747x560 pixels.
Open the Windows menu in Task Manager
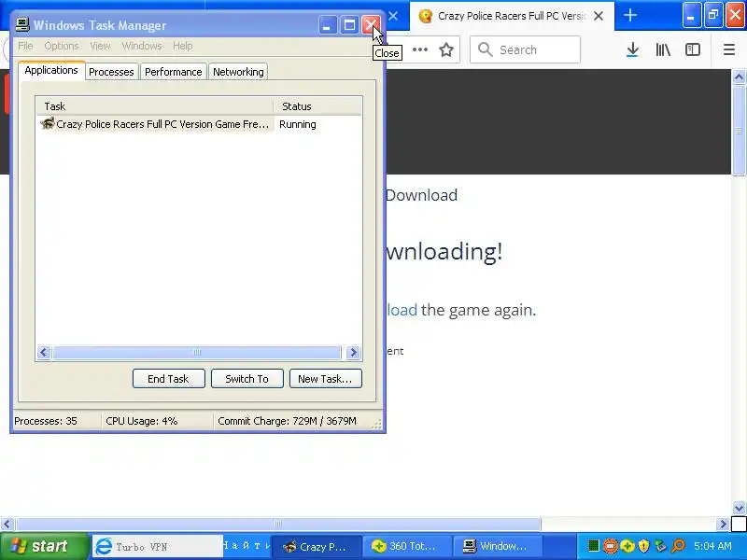coord(142,46)
